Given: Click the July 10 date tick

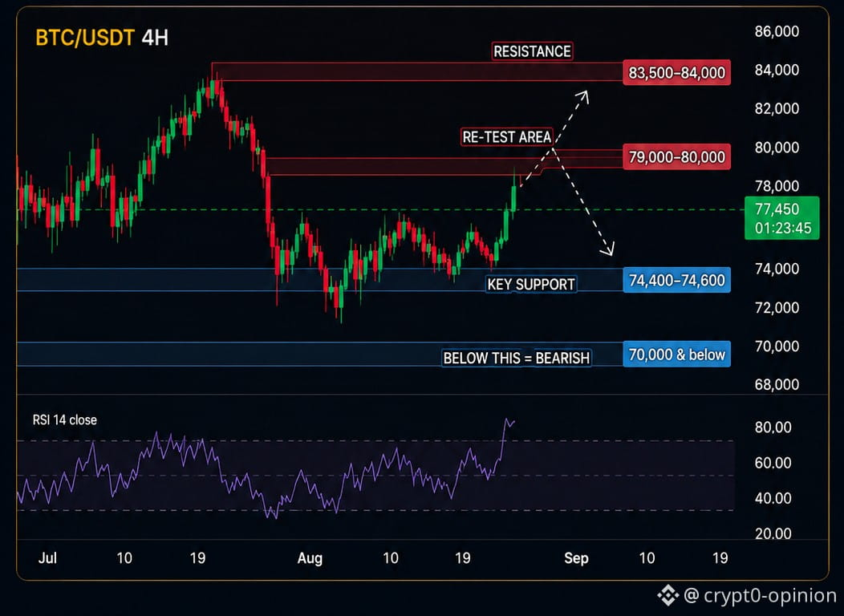Looking at the screenshot, I should pyautogui.click(x=124, y=558).
